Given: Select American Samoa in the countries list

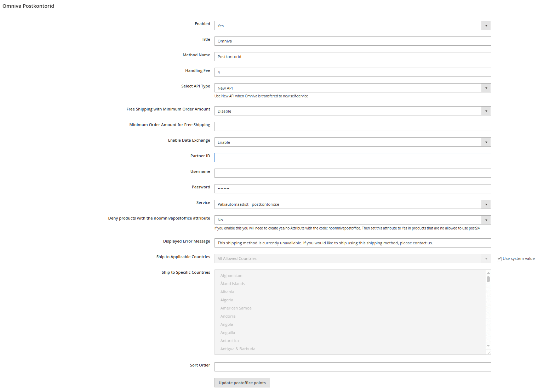Looking at the screenshot, I should coord(350,308).
